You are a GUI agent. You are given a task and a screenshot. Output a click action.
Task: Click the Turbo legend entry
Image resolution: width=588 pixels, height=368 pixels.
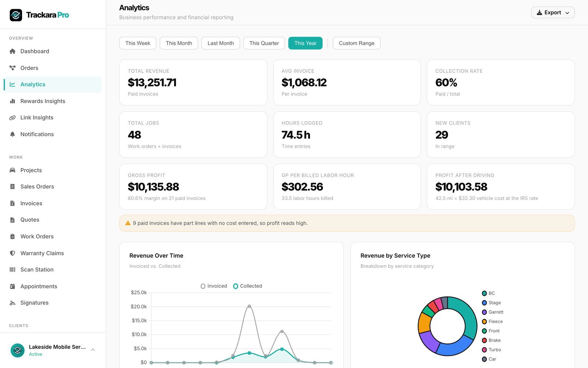tap(491, 350)
